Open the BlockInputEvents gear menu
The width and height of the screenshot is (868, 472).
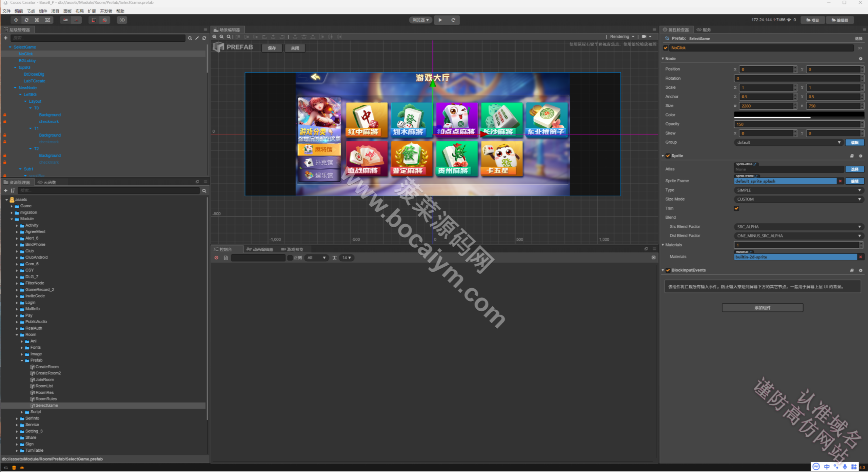861,270
